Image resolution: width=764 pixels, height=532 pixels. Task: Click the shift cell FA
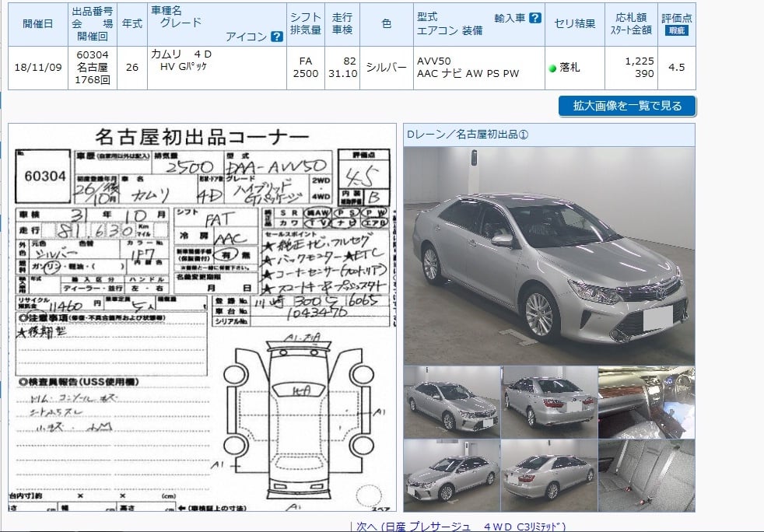pyautogui.click(x=306, y=61)
